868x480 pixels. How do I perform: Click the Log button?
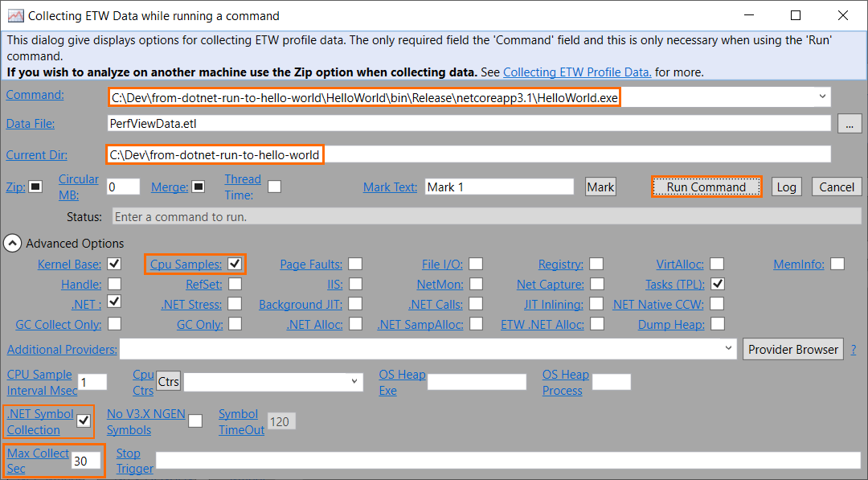click(787, 187)
